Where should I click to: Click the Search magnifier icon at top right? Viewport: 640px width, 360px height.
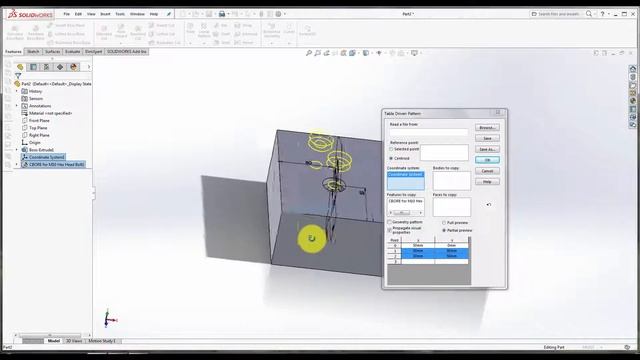click(589, 14)
